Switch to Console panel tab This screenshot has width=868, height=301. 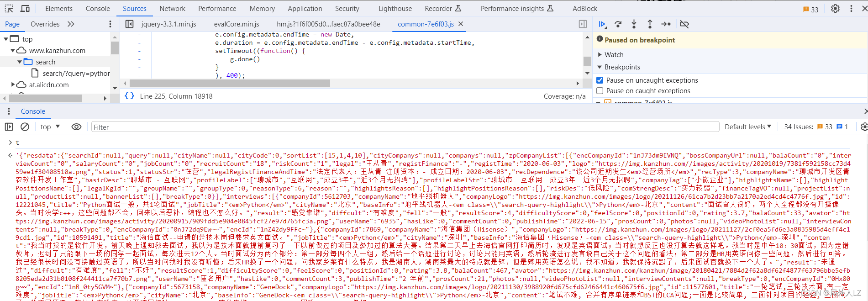coord(98,8)
